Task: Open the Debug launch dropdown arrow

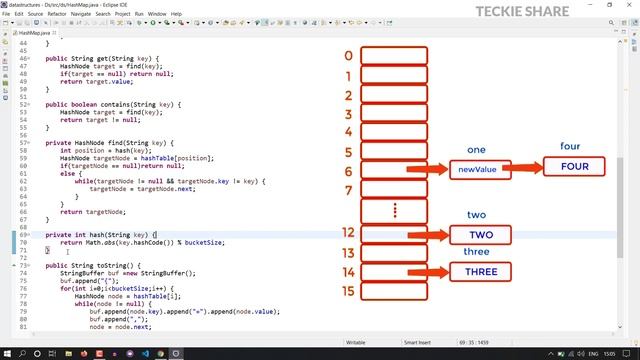Action: 146,23
